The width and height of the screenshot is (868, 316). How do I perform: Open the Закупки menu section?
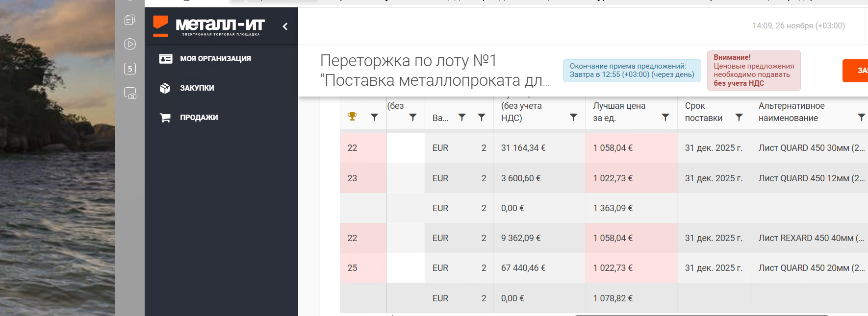click(197, 88)
